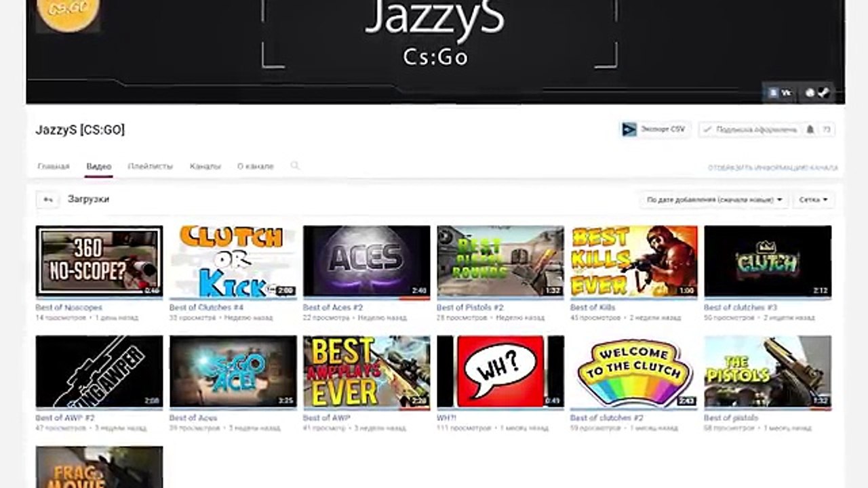Open the 'Best Pistol Rounds' thumbnail

pos(500,262)
